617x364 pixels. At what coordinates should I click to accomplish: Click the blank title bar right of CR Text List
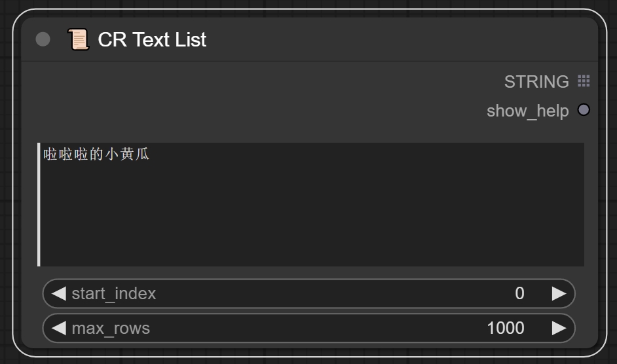[x=393, y=40]
